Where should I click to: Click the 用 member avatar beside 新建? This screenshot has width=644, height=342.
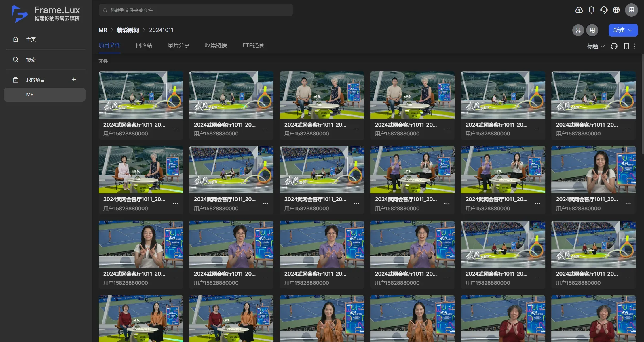[592, 30]
